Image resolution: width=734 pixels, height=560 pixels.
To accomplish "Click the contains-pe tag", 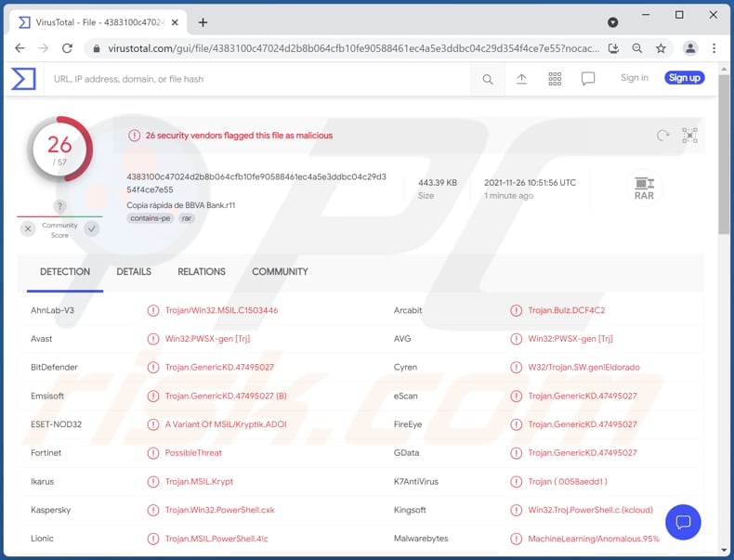I will click(150, 218).
